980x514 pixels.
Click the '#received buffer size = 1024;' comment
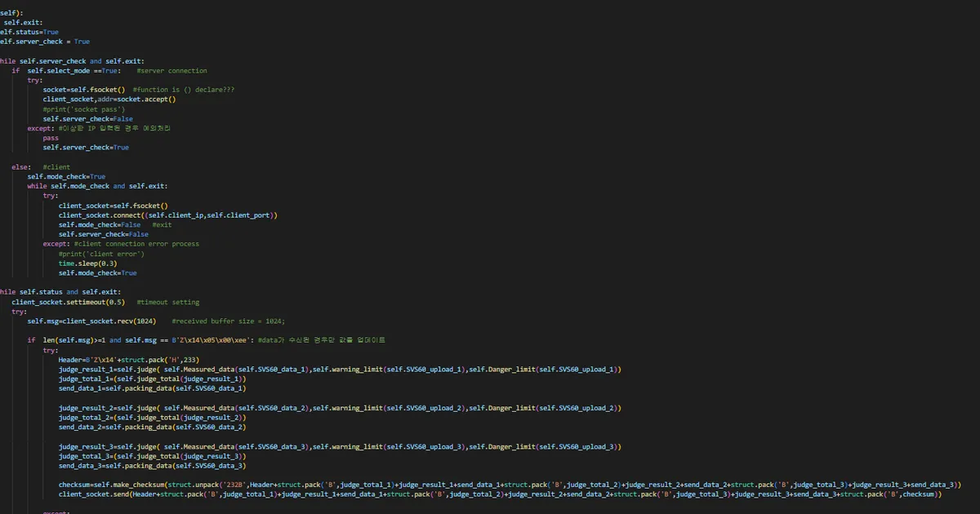click(x=228, y=321)
